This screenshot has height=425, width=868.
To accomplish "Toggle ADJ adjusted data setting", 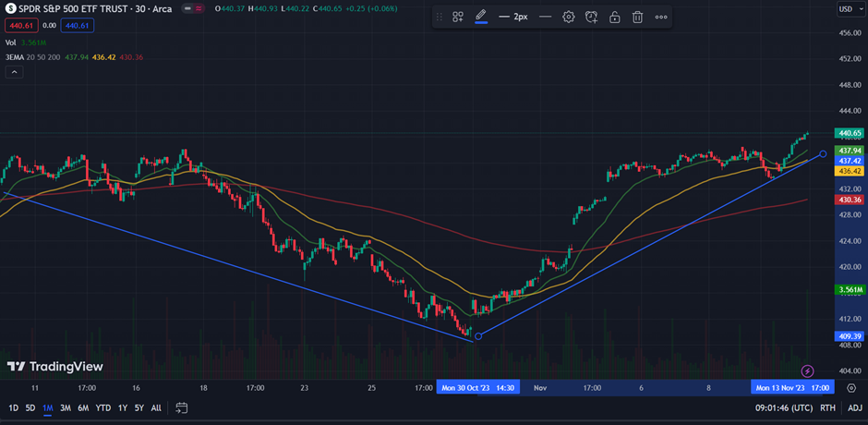I will point(855,407).
